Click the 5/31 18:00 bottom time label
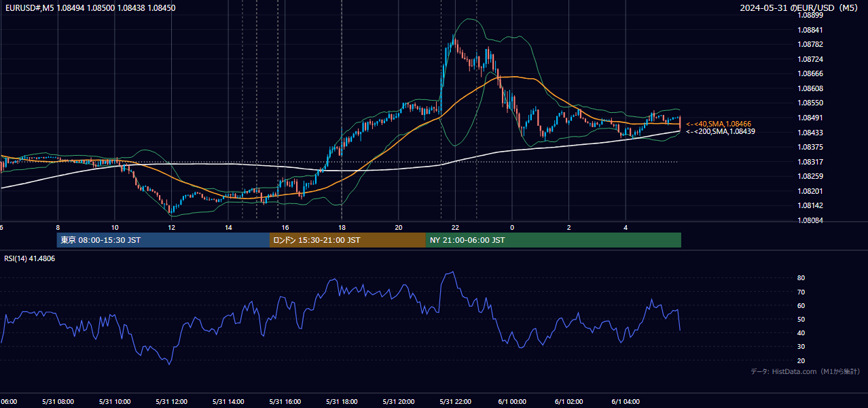The height and width of the screenshot is (408, 868). point(342,402)
